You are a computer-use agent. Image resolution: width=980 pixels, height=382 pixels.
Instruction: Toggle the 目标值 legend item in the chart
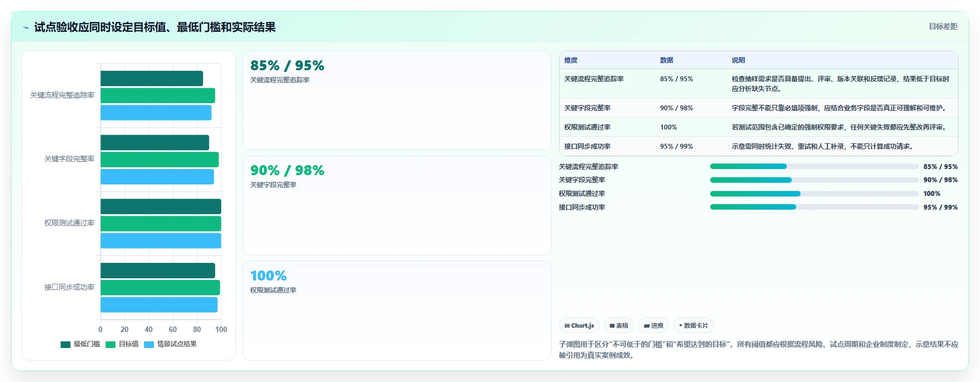pos(122,344)
